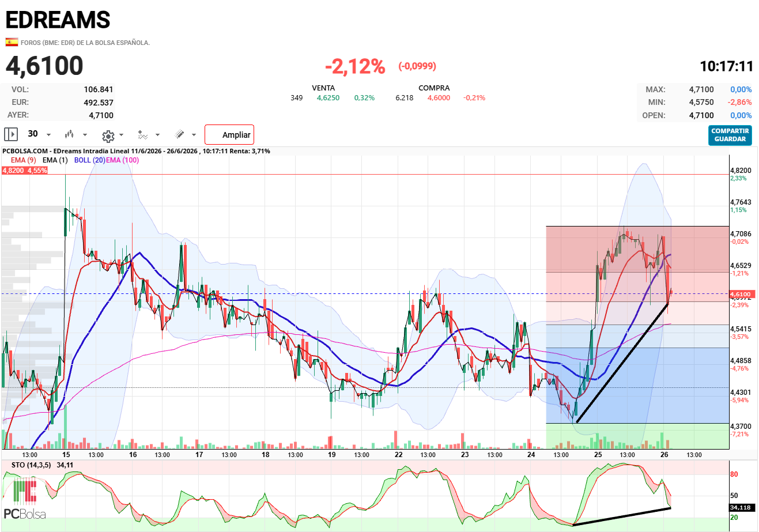Click the Ampliar button
This screenshot has width=759, height=532.
(229, 135)
